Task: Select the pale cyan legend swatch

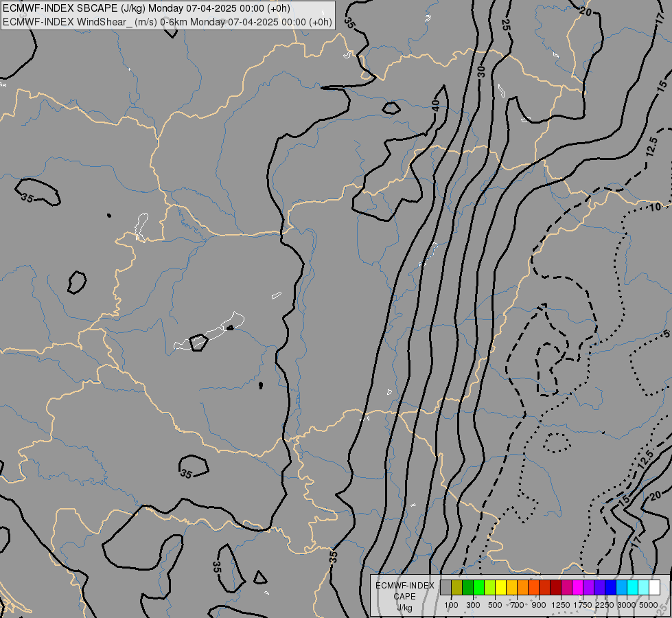Action: (643, 587)
